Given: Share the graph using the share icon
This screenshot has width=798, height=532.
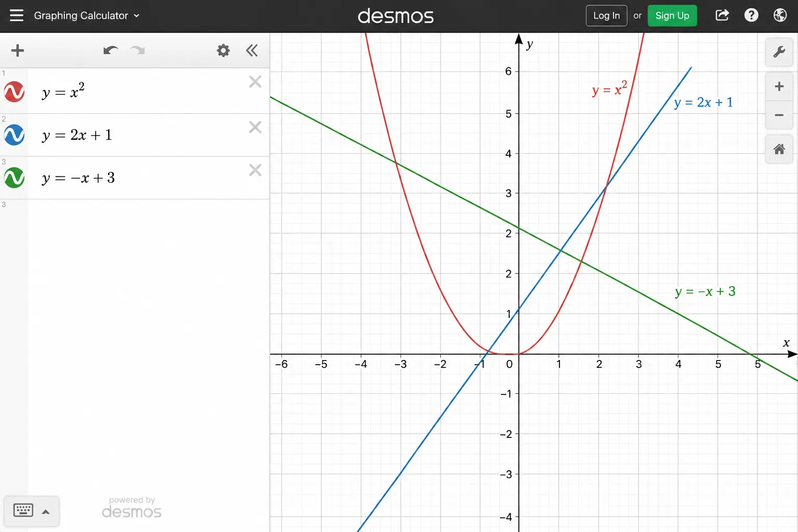Looking at the screenshot, I should [x=722, y=16].
